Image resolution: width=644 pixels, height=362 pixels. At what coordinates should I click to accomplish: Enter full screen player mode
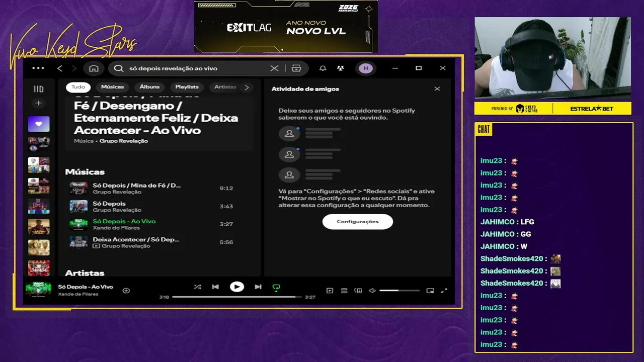[x=444, y=291]
